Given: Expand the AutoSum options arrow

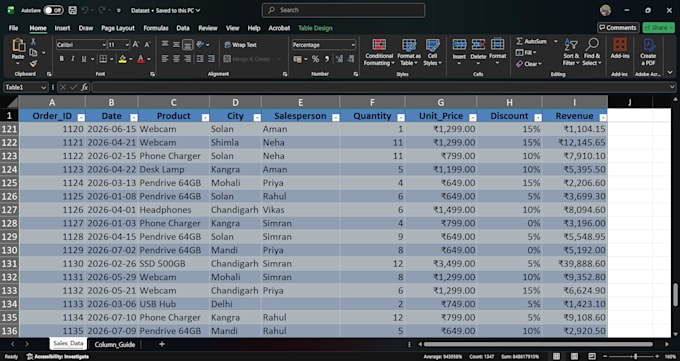Looking at the screenshot, I should click(x=556, y=42).
